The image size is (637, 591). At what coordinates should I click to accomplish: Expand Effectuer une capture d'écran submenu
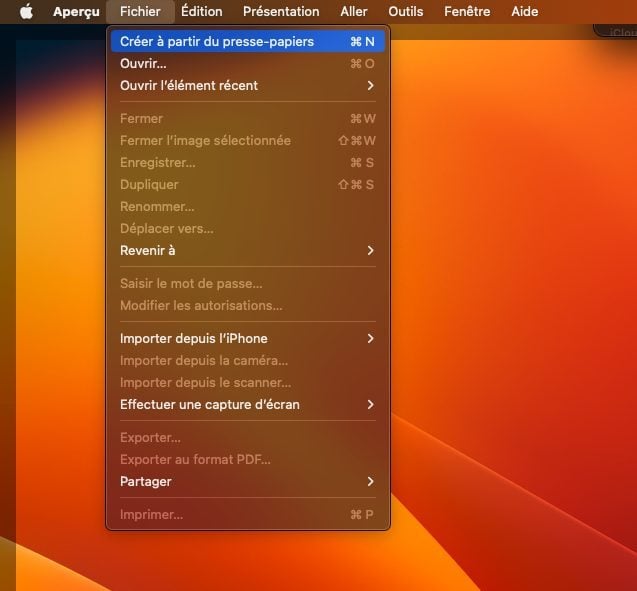click(248, 405)
